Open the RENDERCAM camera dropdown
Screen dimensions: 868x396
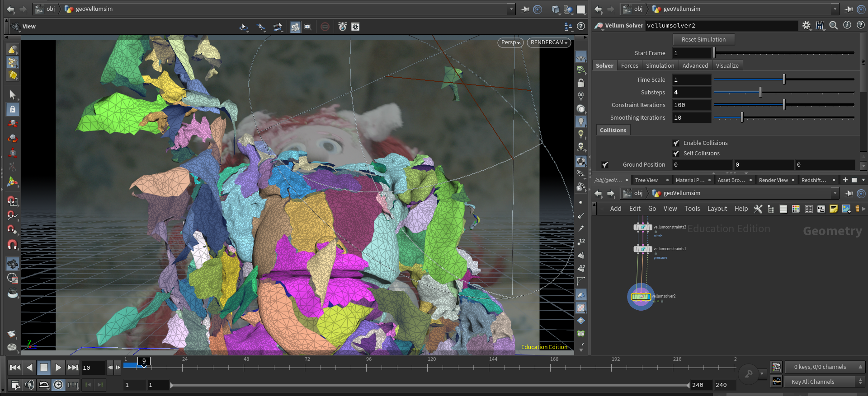tap(549, 42)
